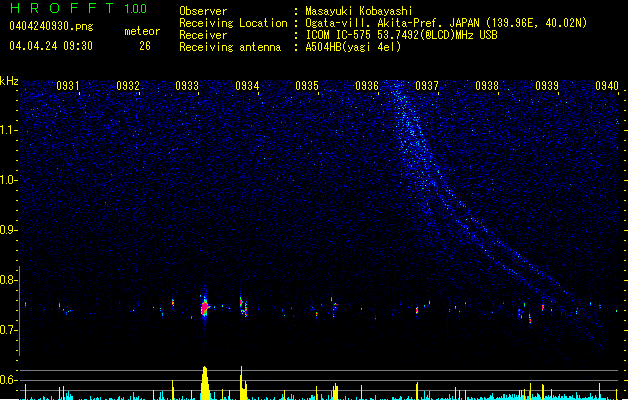
Task: Select the Ogata-vill. Akita-Pref. JAPAN location text
Action: (x=446, y=23)
